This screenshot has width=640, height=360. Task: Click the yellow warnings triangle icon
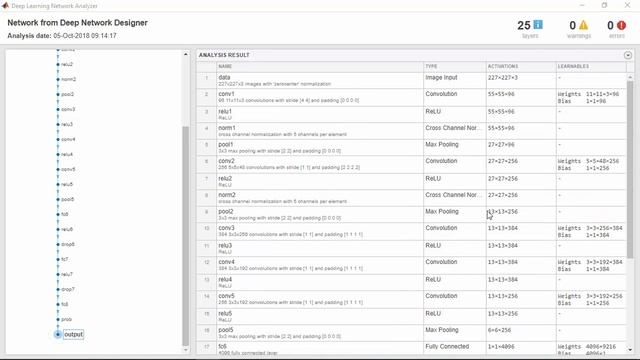point(583,25)
